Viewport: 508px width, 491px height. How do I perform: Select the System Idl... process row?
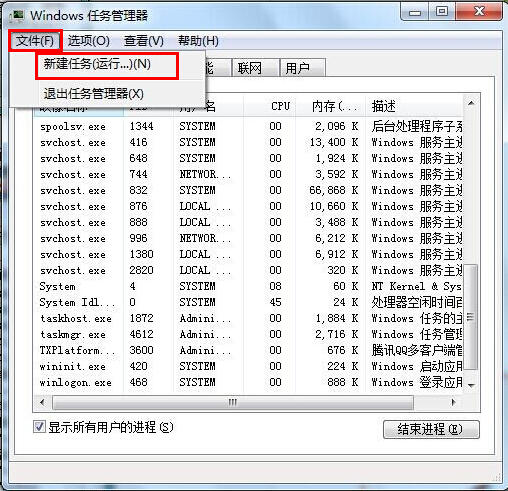248,302
